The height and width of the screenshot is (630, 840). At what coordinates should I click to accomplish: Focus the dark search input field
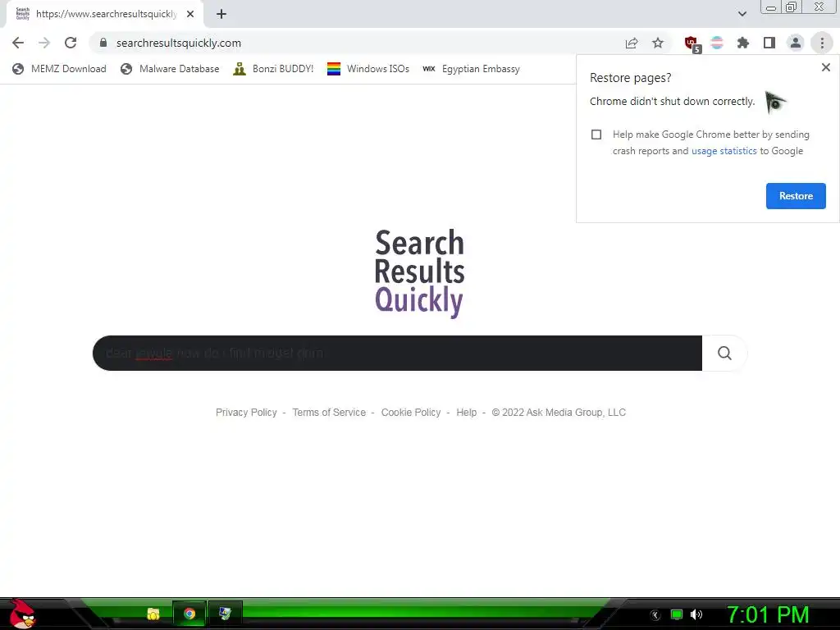pyautogui.click(x=397, y=353)
